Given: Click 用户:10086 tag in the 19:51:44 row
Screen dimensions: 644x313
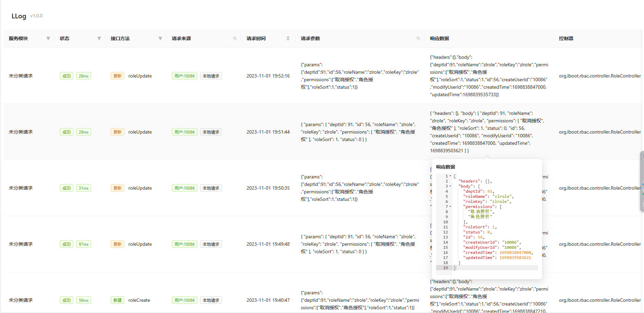Looking at the screenshot, I should point(184,132).
